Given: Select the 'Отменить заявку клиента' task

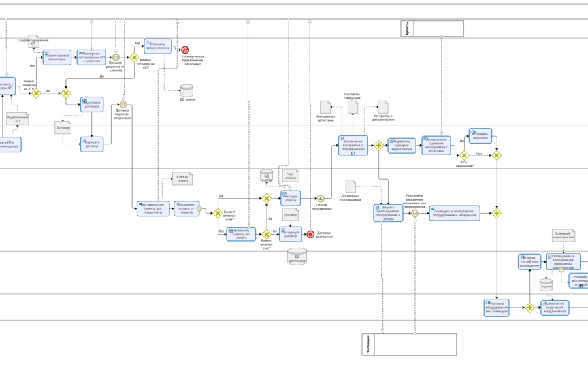Looking at the screenshot, I should tap(158, 46).
